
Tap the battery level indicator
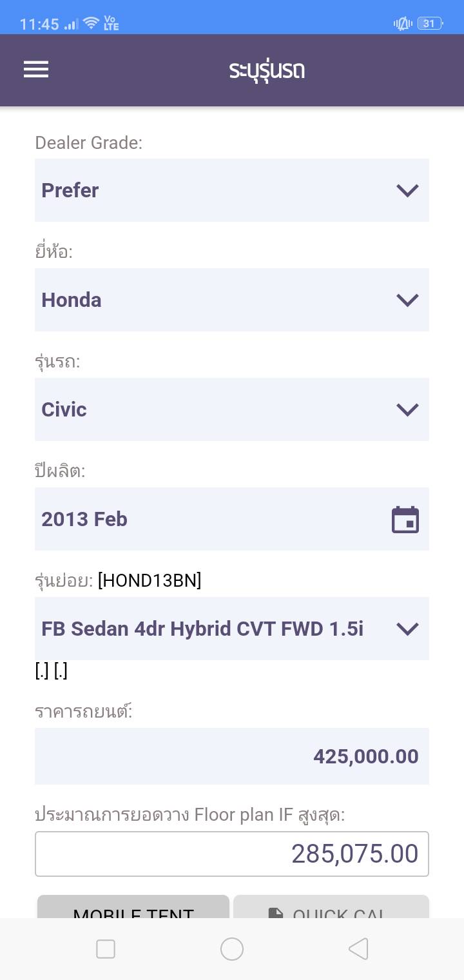429,24
